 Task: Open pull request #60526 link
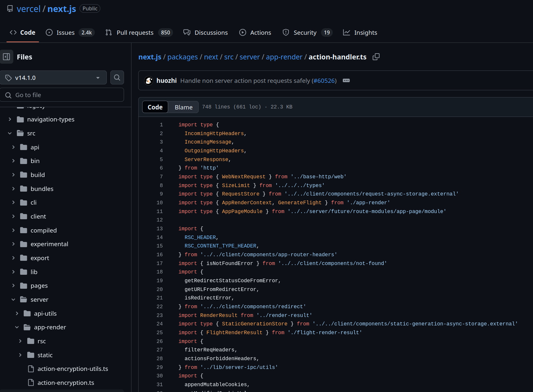tap(325, 81)
